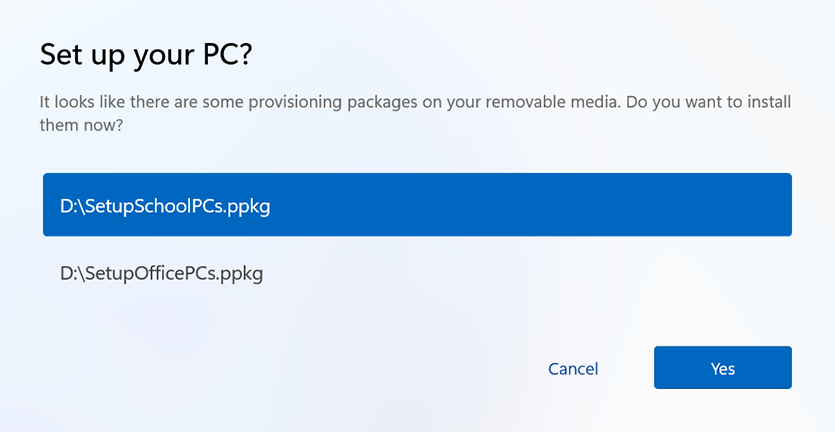Pick the School PCs .ppkg file entry
Screen dimensions: 835x432
point(417,205)
